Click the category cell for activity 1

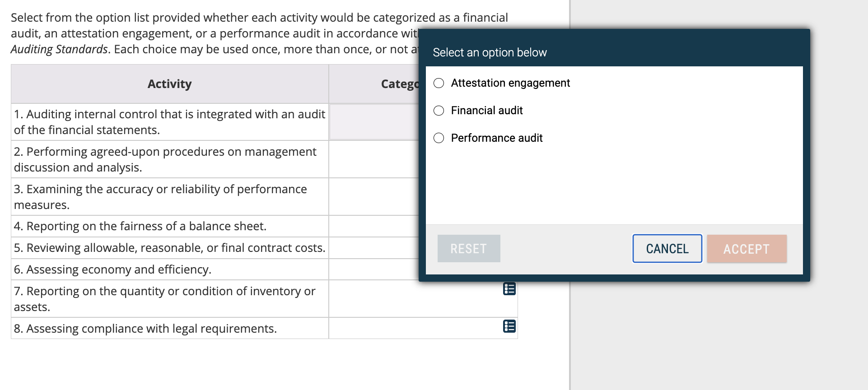pos(374,122)
